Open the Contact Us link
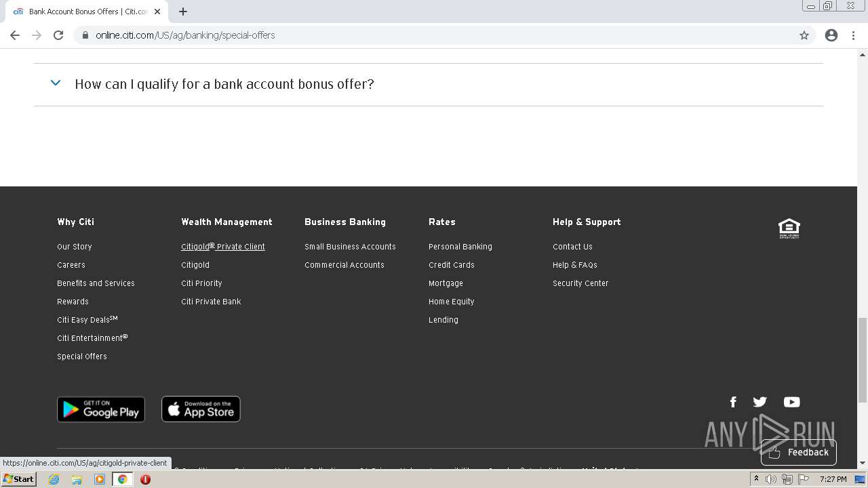 click(572, 247)
